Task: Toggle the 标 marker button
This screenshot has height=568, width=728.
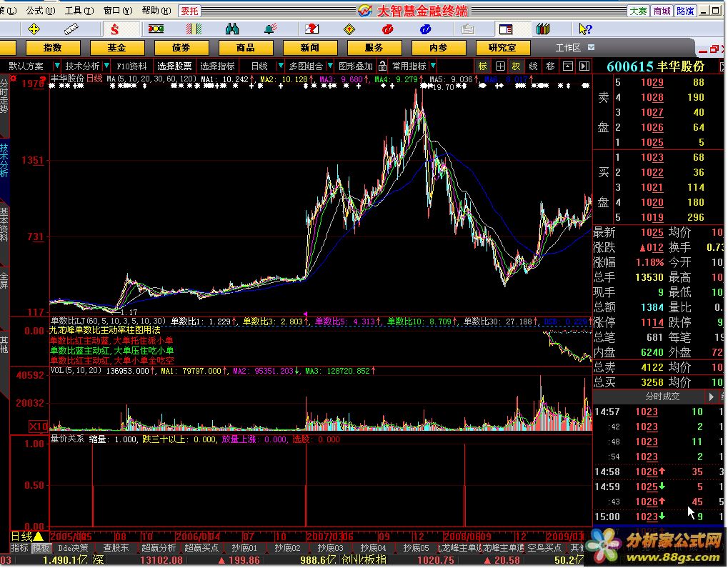Action: point(483,66)
